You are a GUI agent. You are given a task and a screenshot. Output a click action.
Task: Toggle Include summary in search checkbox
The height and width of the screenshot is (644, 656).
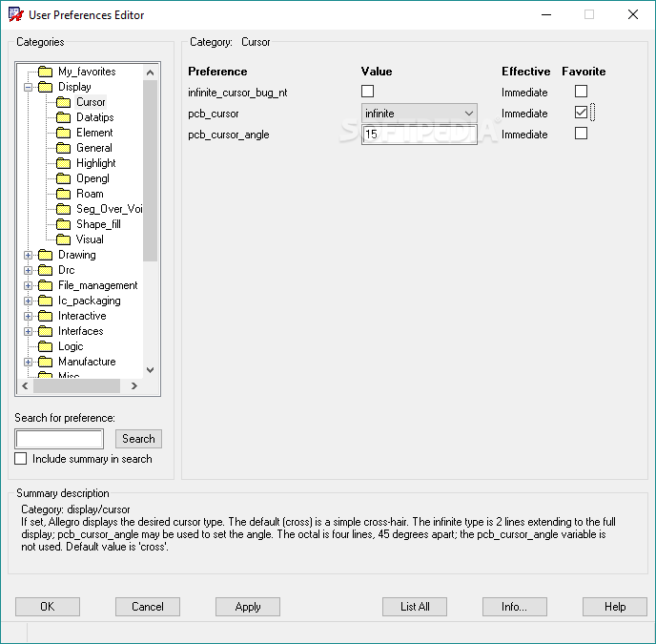21,459
